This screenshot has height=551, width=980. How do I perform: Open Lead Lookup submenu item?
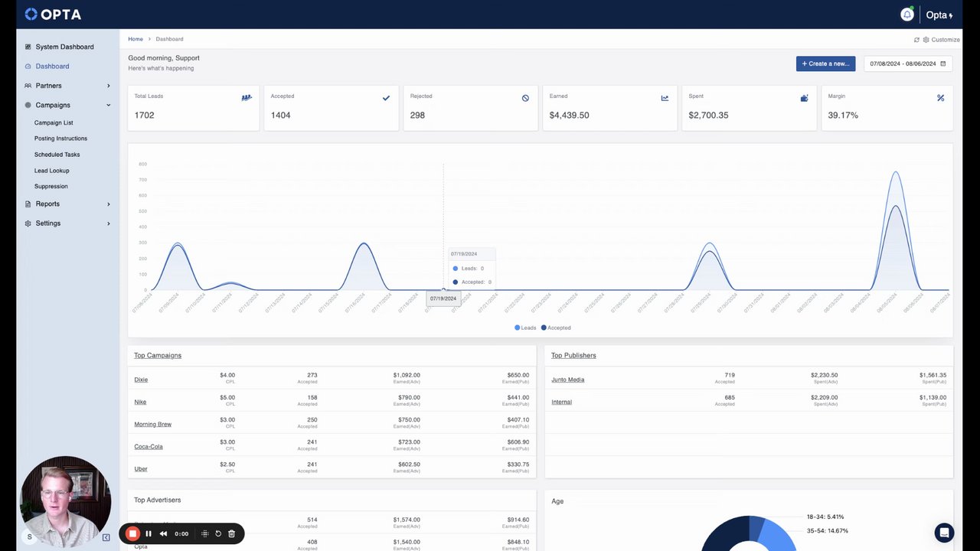(x=51, y=171)
